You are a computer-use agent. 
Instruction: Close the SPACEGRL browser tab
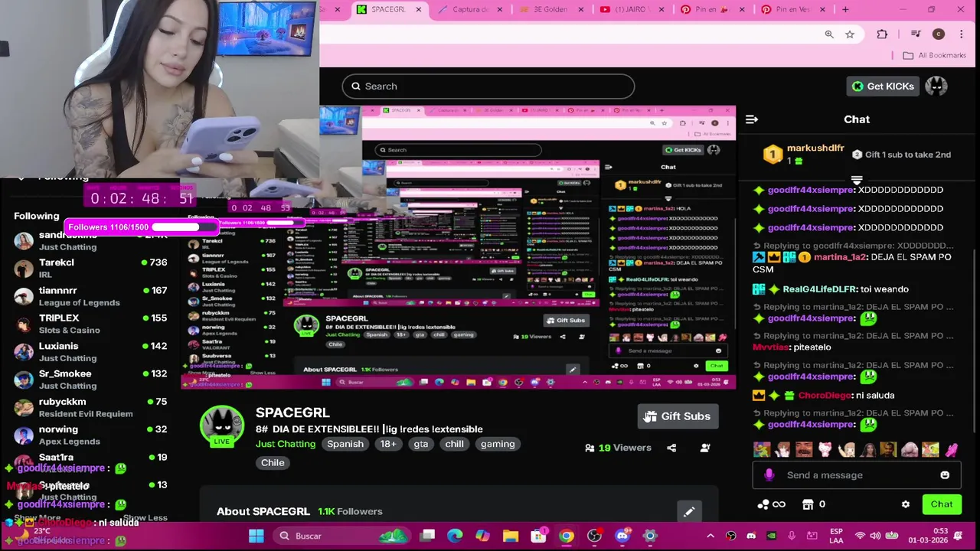point(419,9)
